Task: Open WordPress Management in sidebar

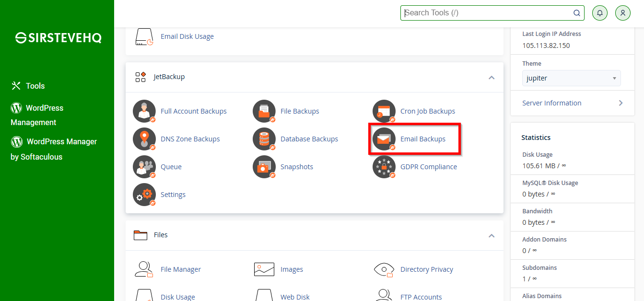Action: point(37,115)
